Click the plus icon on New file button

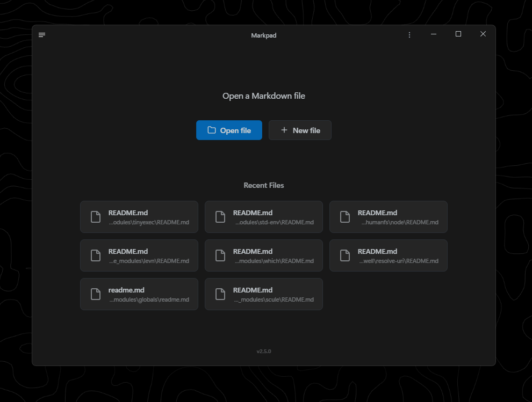pyautogui.click(x=284, y=130)
